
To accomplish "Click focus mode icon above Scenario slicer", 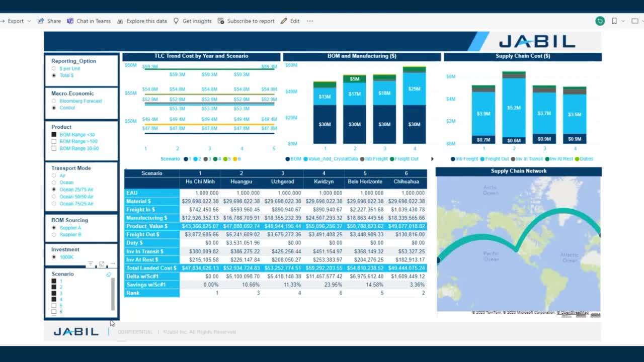I will 102,264.
